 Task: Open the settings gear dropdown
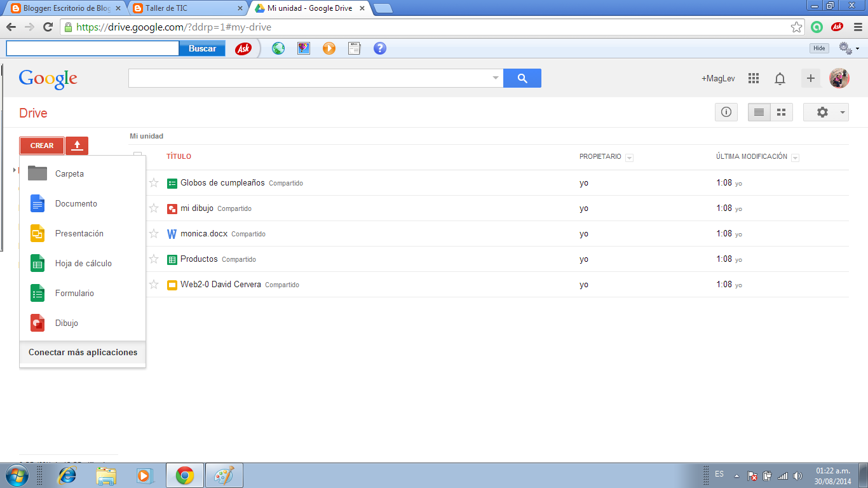pyautogui.click(x=825, y=112)
